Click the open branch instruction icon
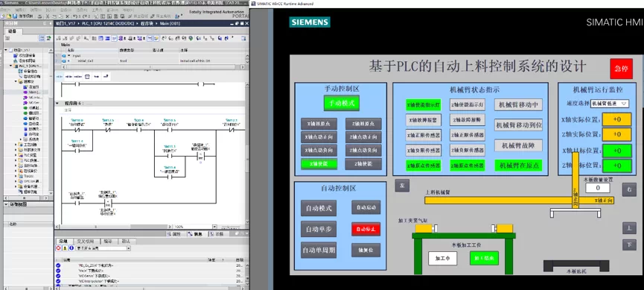Image resolution: width=644 pixels, height=290 pixels. (x=97, y=77)
